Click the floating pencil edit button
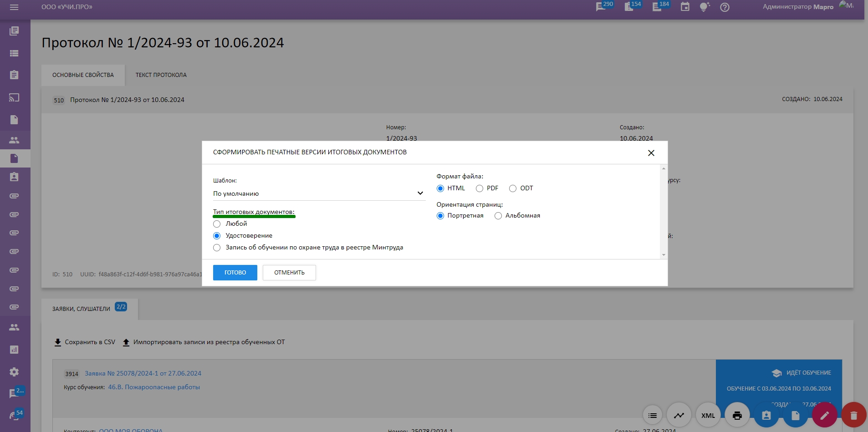The image size is (868, 432). coord(825,415)
